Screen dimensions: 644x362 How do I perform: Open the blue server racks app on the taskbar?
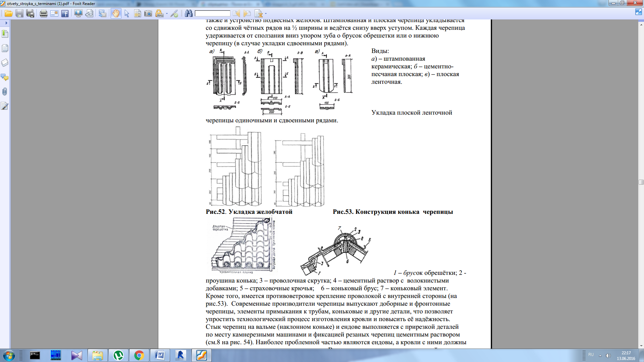[x=56, y=355]
